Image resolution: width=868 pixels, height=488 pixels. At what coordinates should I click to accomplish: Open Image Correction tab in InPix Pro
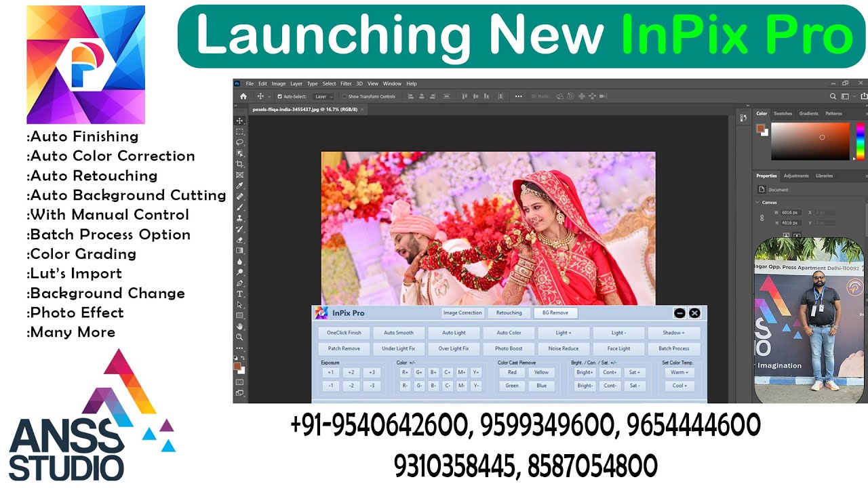coord(462,312)
